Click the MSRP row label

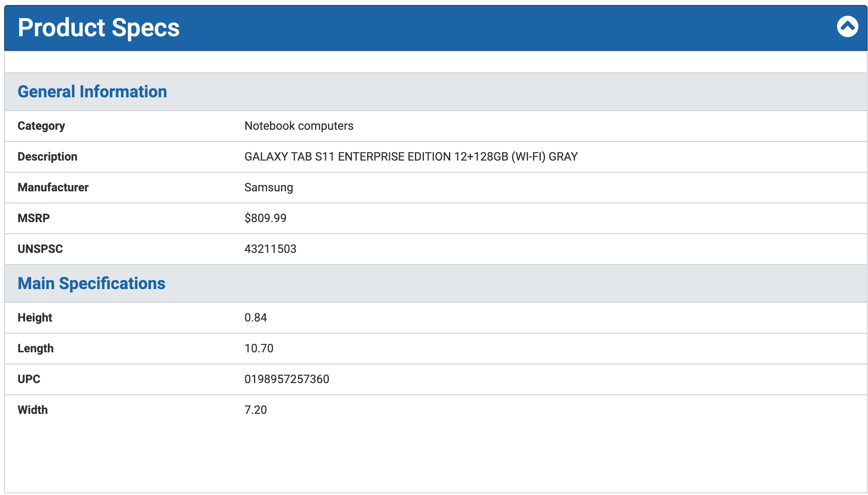(x=33, y=218)
